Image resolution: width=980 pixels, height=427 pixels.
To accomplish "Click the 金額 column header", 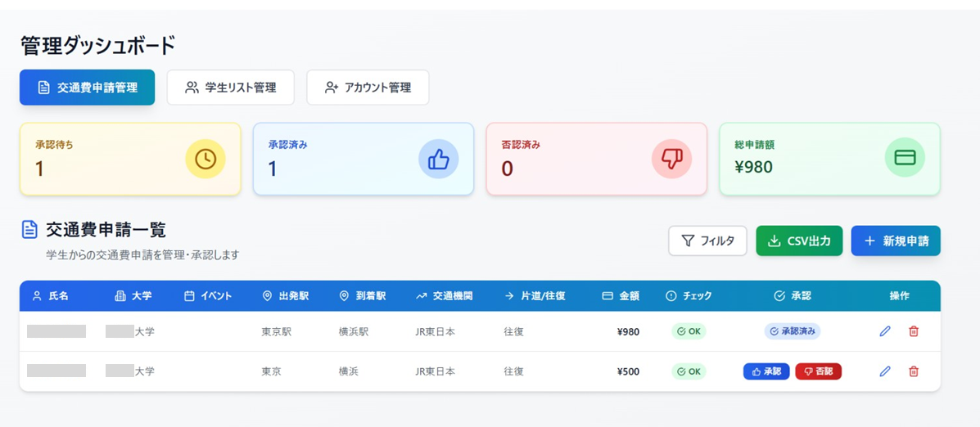I will (x=620, y=296).
